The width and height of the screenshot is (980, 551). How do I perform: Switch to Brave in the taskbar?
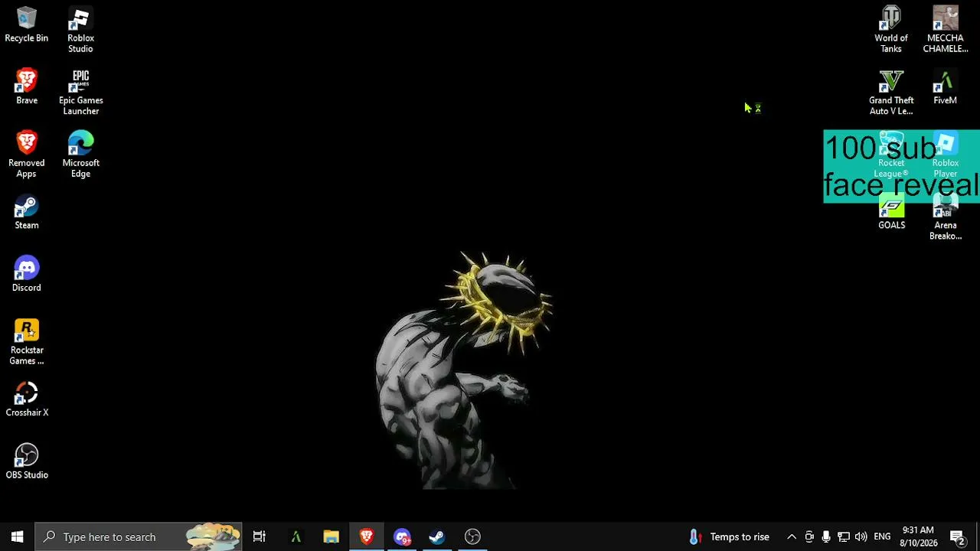pyautogui.click(x=366, y=536)
